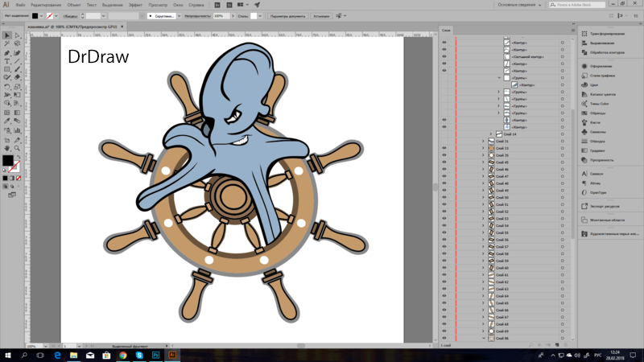Hide layer Слой 33
The image size is (644, 362).
coord(444,148)
